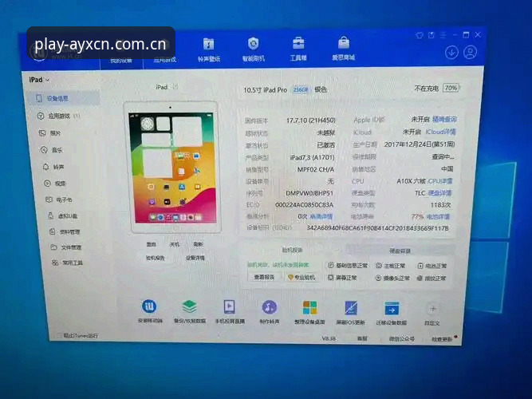Viewport: 532px width, 399px height.
Task: Open 常用工具 common tools in the sidebar
Action: point(67,263)
